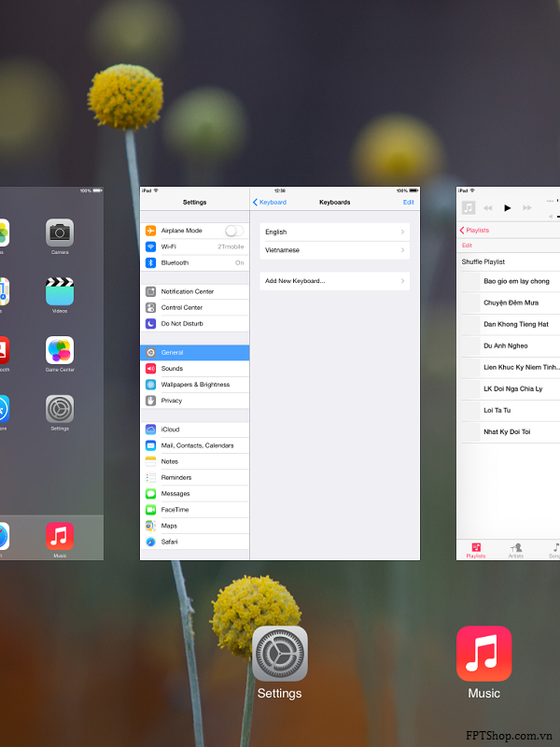This screenshot has width=560, height=747.
Task: Click the Notification Center icon
Action: 150,291
